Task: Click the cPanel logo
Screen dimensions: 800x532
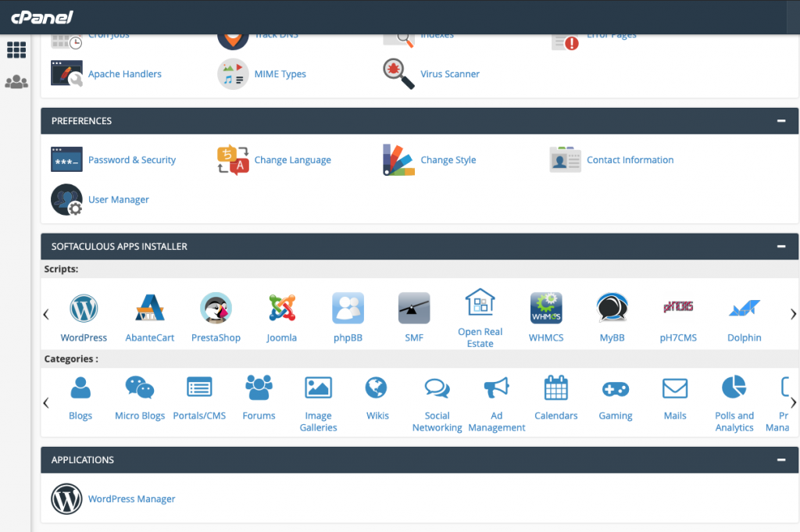Action: click(x=42, y=17)
